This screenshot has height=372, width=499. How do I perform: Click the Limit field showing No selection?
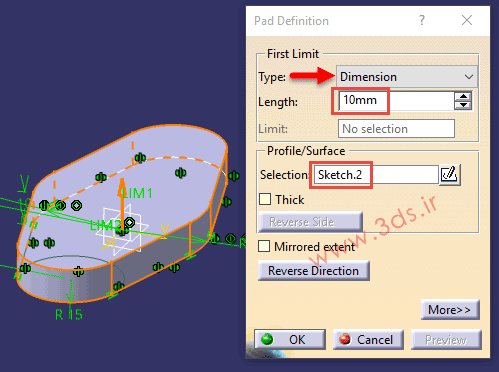(396, 129)
